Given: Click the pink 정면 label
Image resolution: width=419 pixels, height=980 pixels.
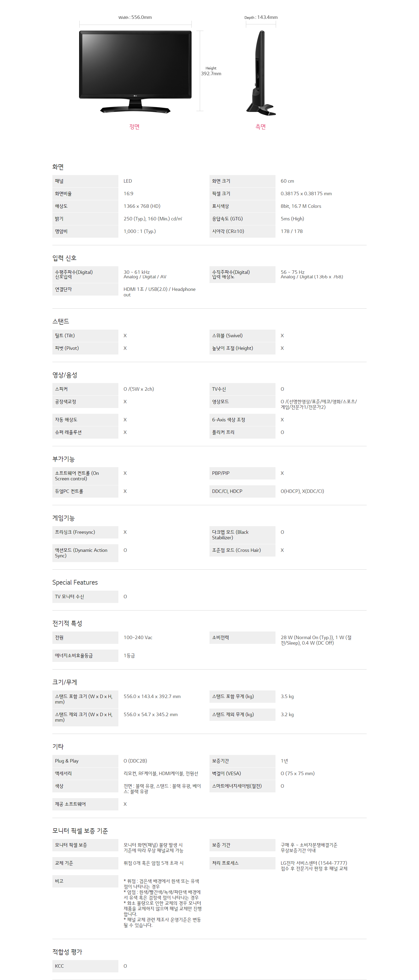Looking at the screenshot, I should pyautogui.click(x=134, y=127).
